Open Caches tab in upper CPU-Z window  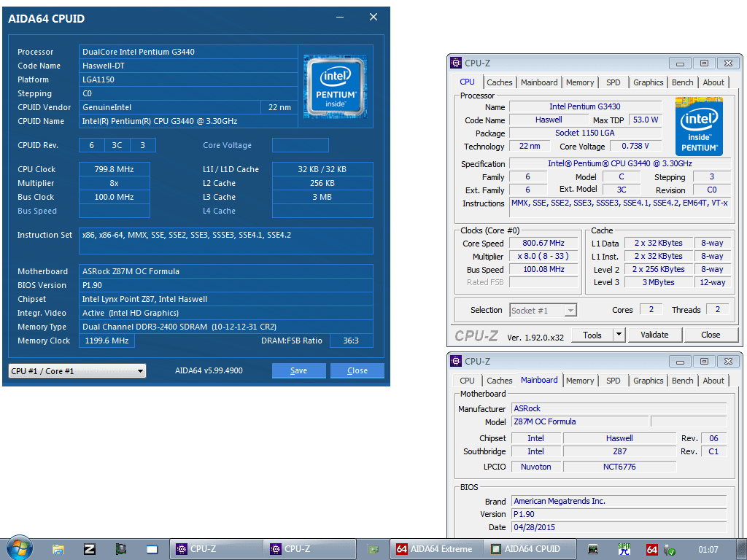(x=499, y=82)
